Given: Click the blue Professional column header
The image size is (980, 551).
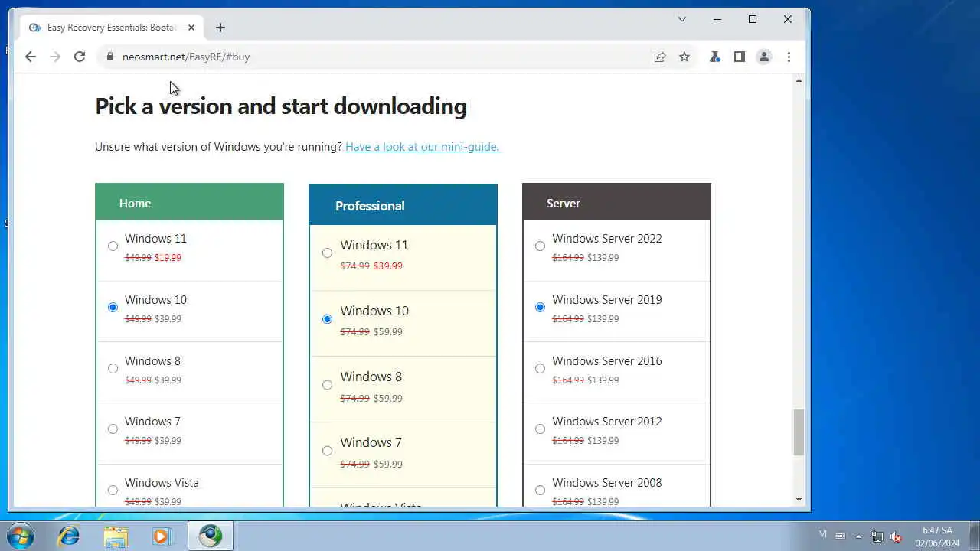Looking at the screenshot, I should (403, 205).
